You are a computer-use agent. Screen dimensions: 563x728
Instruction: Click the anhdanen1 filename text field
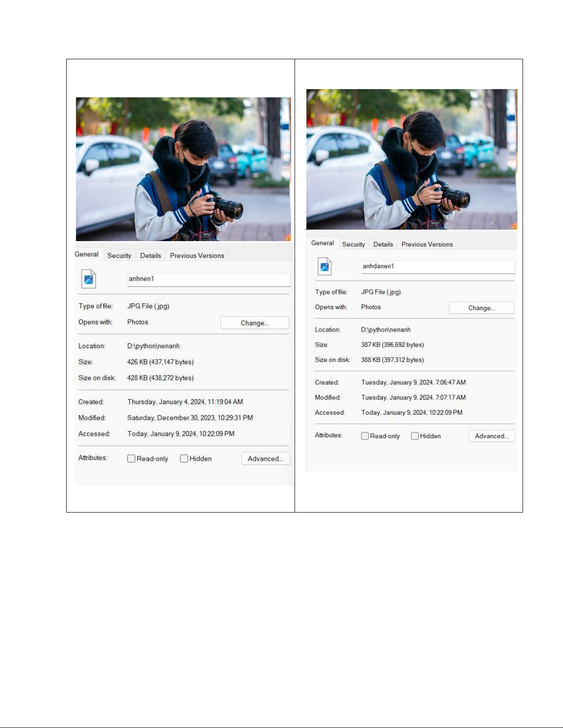tap(438, 267)
